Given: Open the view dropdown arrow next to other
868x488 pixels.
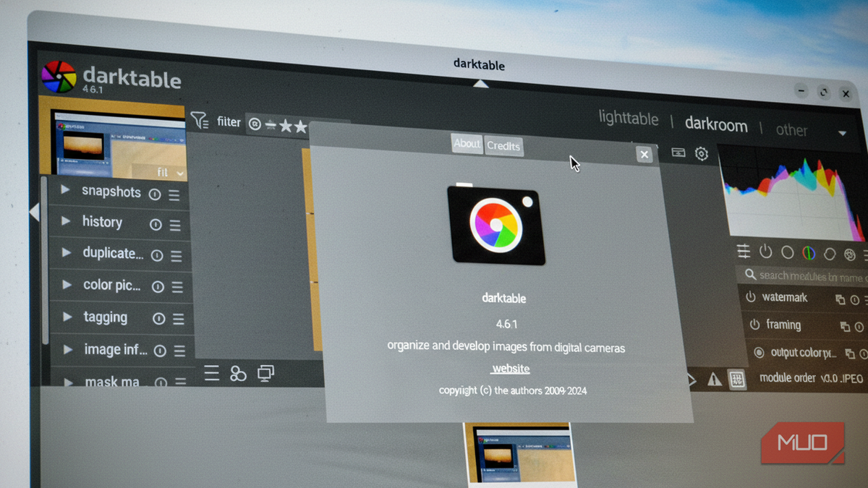Looking at the screenshot, I should click(842, 134).
